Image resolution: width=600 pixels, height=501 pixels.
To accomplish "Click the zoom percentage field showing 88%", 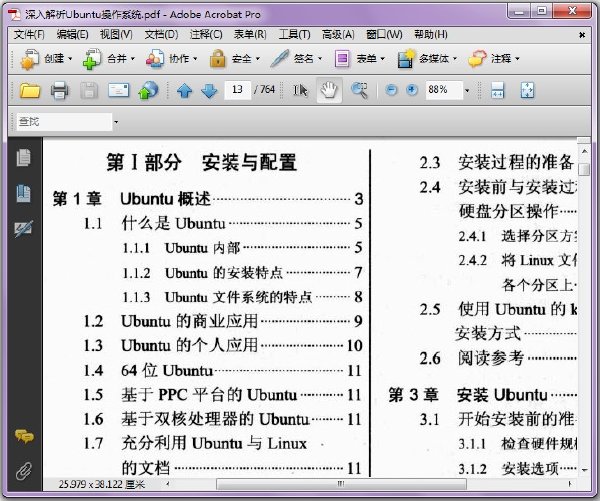I will [444, 90].
